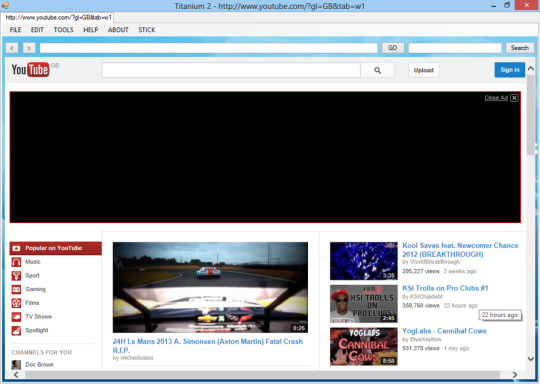The image size is (540, 384).
Task: Click the browser Search button
Action: pyautogui.click(x=520, y=48)
